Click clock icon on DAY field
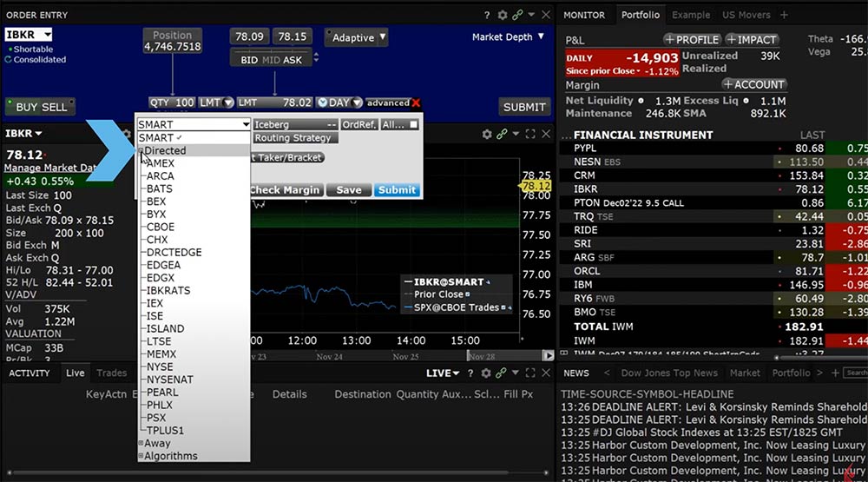Image resolution: width=868 pixels, height=482 pixels. click(322, 103)
